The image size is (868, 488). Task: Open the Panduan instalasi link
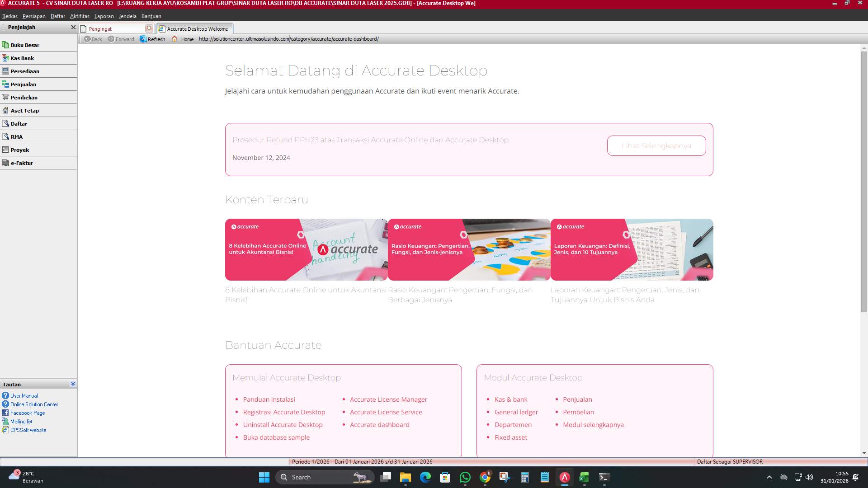click(x=269, y=399)
